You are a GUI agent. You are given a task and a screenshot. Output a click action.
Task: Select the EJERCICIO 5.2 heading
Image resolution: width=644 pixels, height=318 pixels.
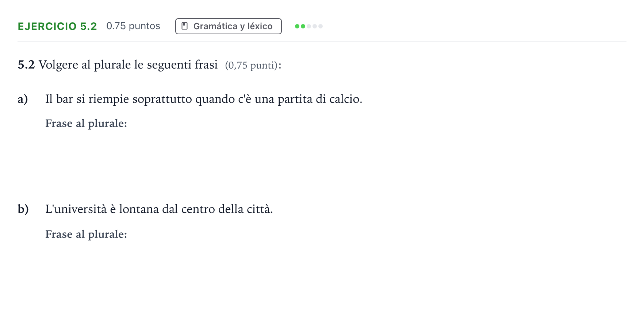tap(57, 26)
